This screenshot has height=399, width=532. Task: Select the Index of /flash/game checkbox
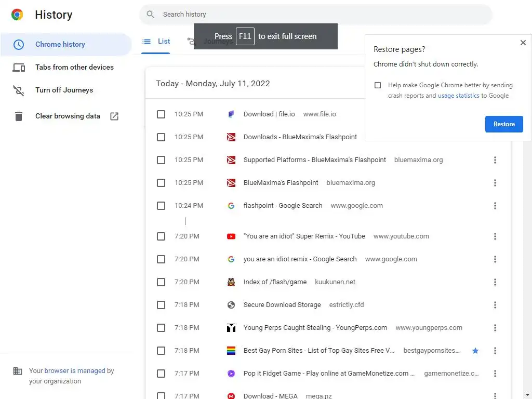pyautogui.click(x=161, y=282)
